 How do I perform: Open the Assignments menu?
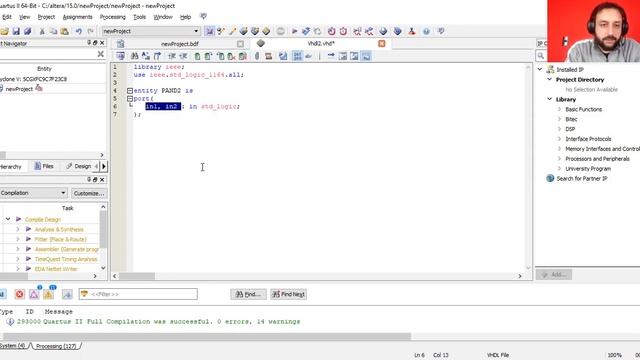78,17
